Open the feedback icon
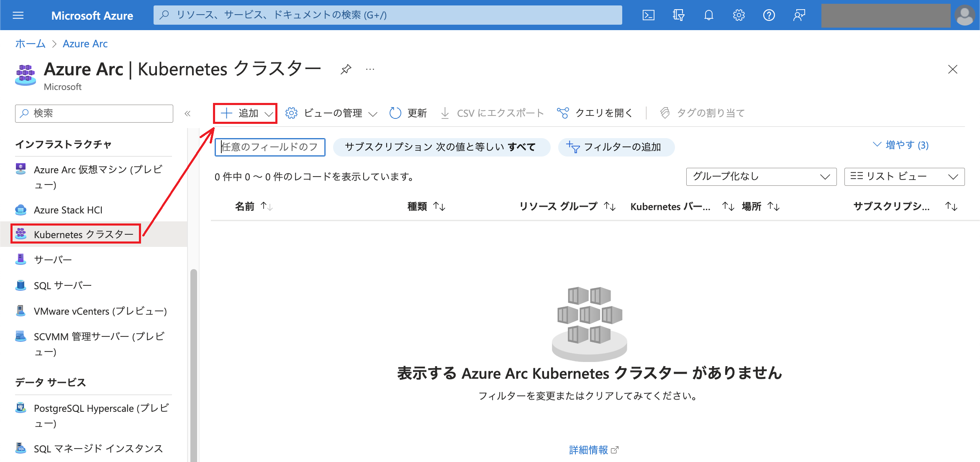Image resolution: width=980 pixels, height=462 pixels. coord(799,15)
